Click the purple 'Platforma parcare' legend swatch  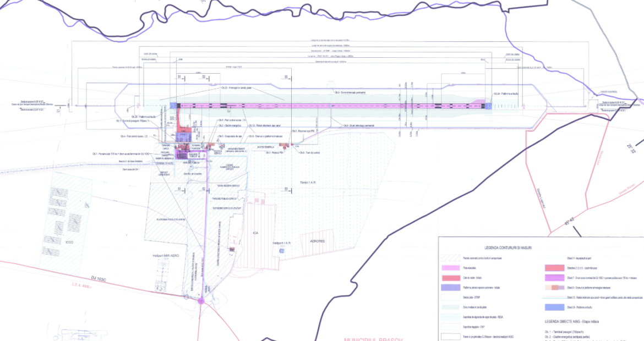(x=451, y=288)
